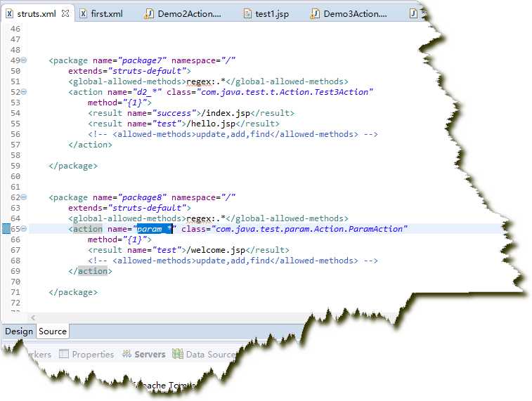Click "/hello.jsp" result text

(x=211, y=124)
